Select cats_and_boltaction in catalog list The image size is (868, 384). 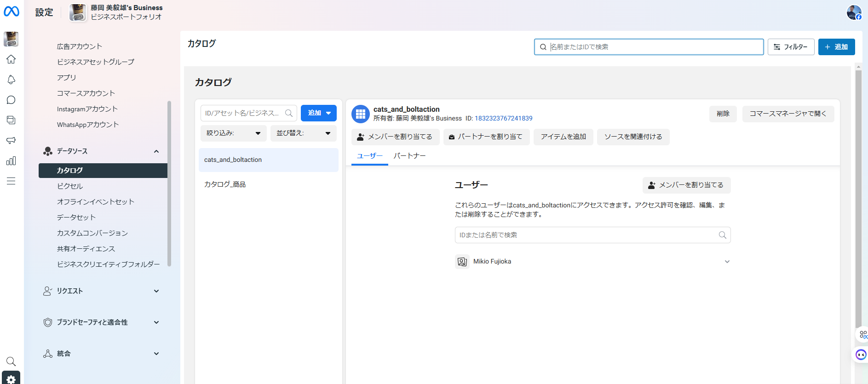tap(269, 160)
